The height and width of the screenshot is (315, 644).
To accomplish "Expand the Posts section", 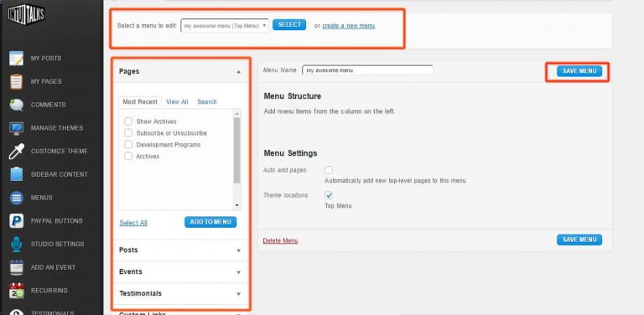I will pos(181,250).
